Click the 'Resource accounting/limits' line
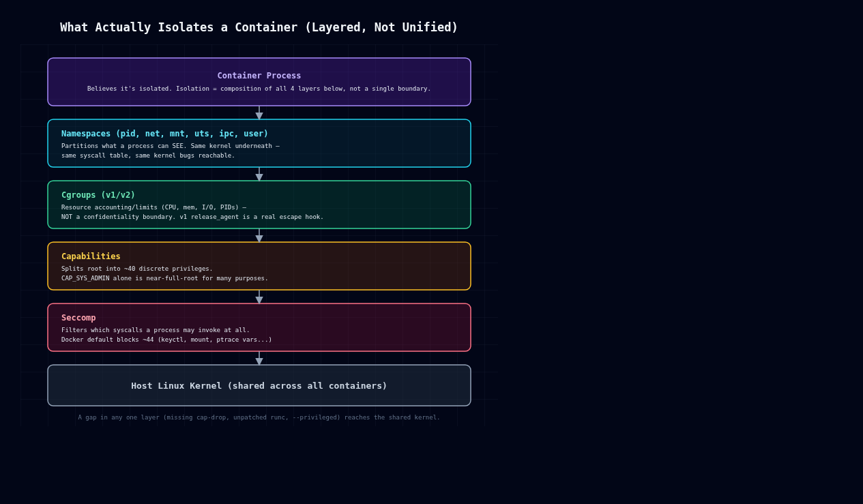 pyautogui.click(x=153, y=207)
